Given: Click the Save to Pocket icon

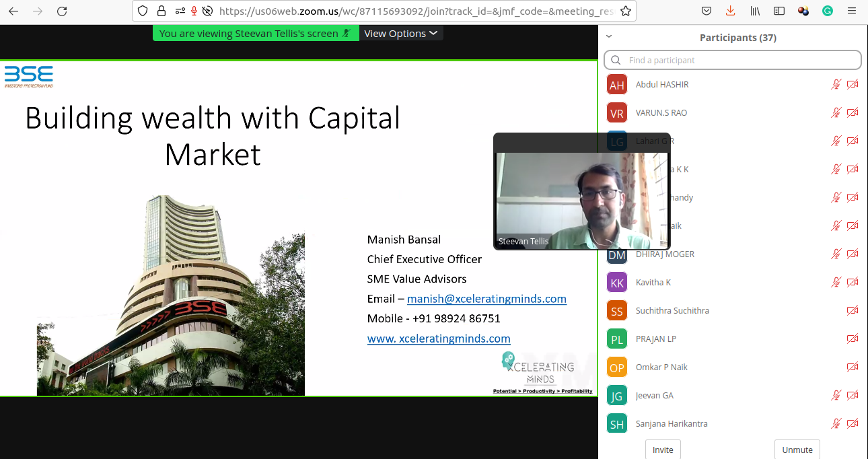Looking at the screenshot, I should tap(707, 11).
